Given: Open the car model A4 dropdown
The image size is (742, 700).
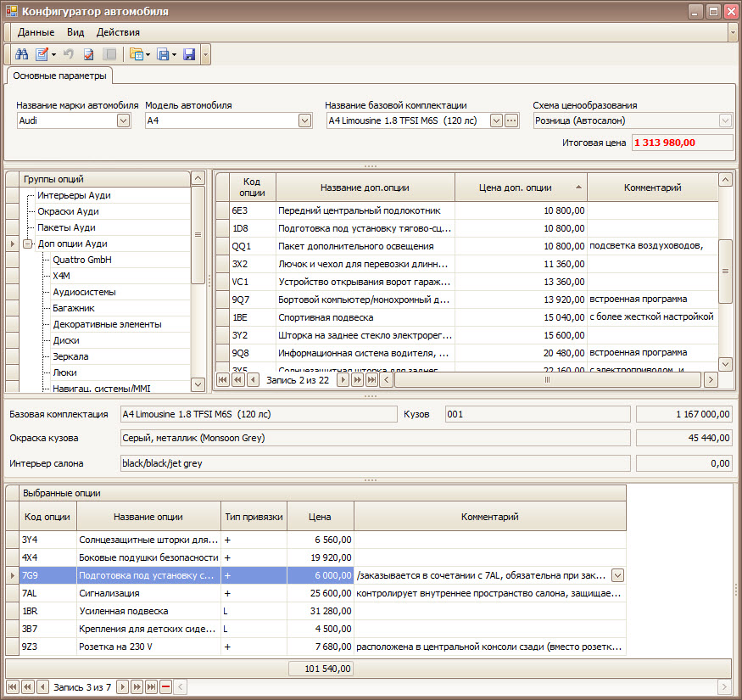Looking at the screenshot, I should 304,120.
